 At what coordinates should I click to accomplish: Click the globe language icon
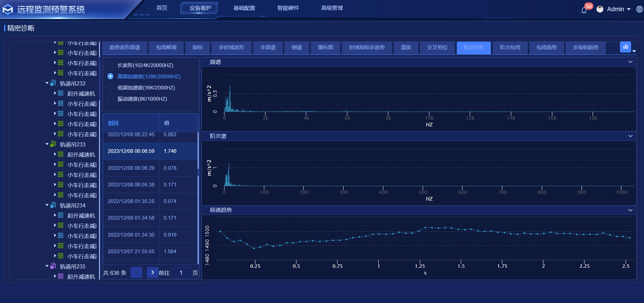[x=639, y=9]
